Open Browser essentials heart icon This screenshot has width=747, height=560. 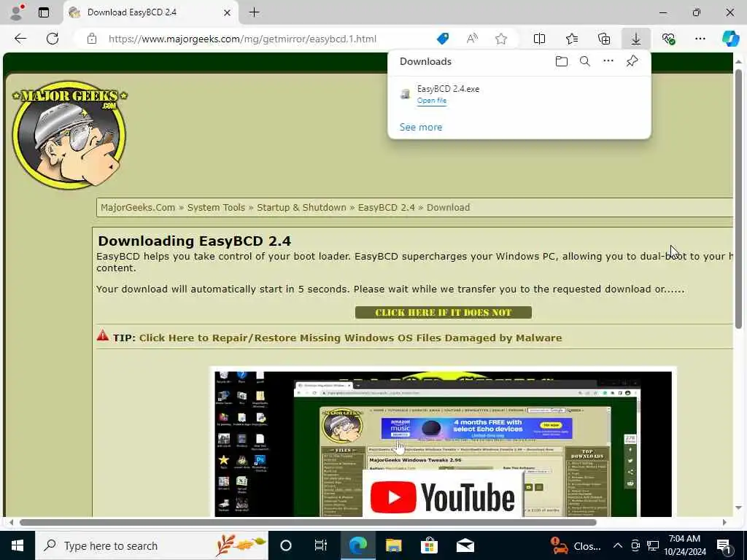click(x=668, y=39)
